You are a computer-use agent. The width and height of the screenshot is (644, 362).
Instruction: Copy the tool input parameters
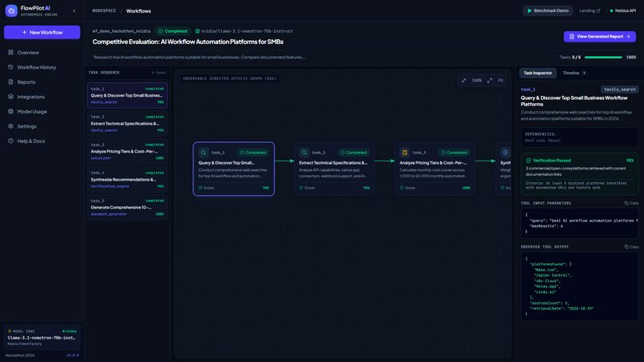pos(631,203)
